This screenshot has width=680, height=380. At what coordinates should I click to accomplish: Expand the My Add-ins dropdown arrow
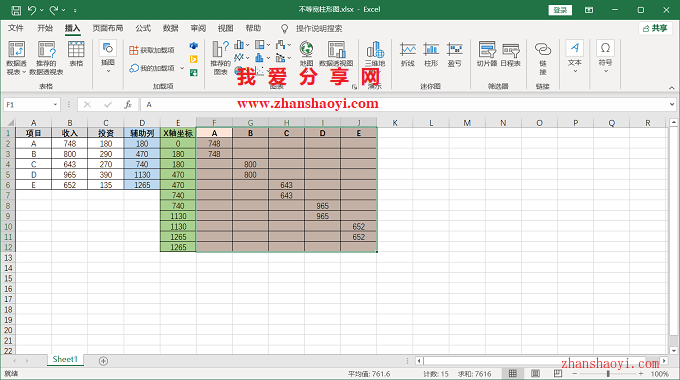(x=182, y=68)
